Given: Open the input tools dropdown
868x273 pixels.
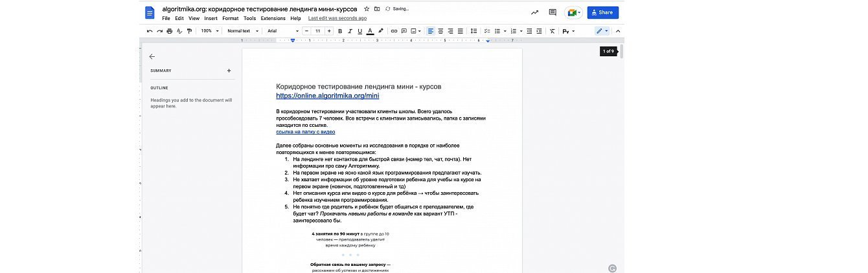Looking at the screenshot, I should (x=568, y=31).
